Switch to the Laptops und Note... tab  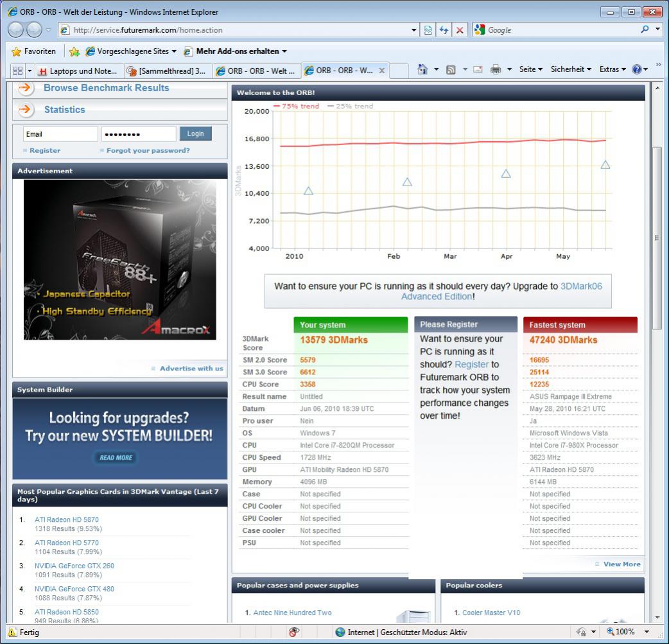80,71
